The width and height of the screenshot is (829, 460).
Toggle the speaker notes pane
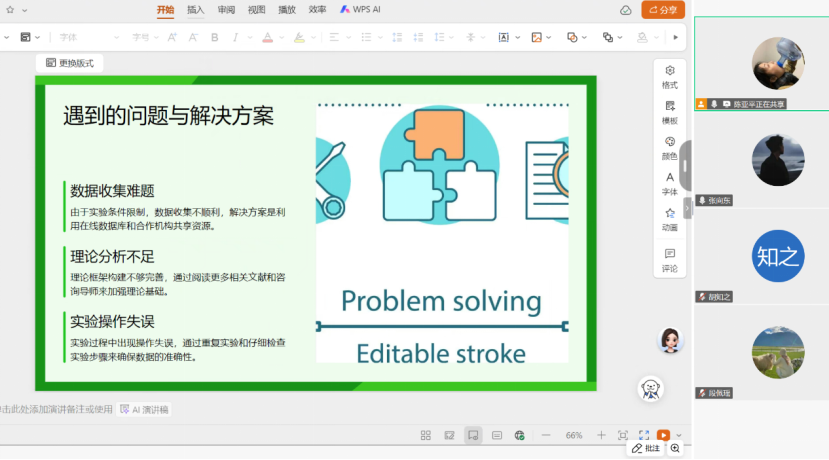coord(473,435)
